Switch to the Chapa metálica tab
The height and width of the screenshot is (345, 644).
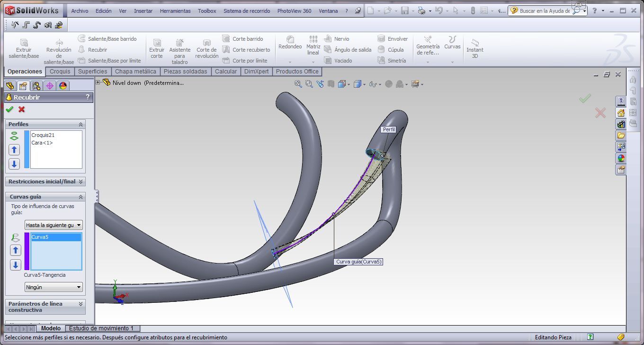pos(135,72)
